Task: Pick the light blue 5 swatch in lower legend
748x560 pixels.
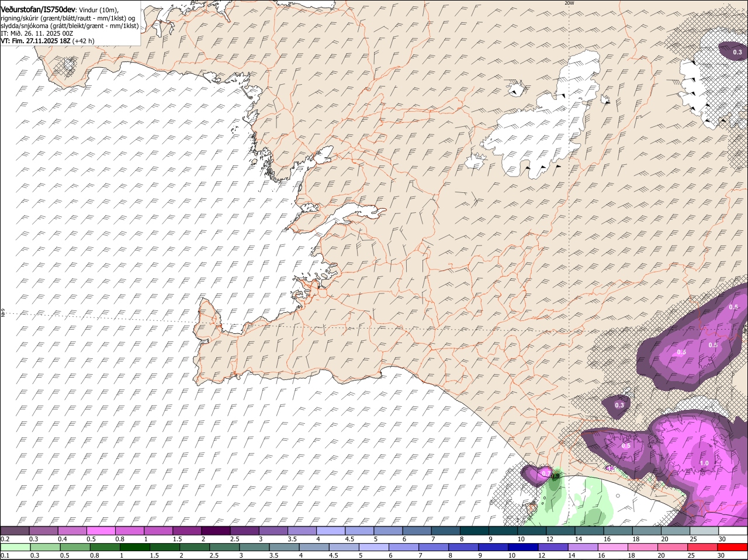Action: (374, 547)
